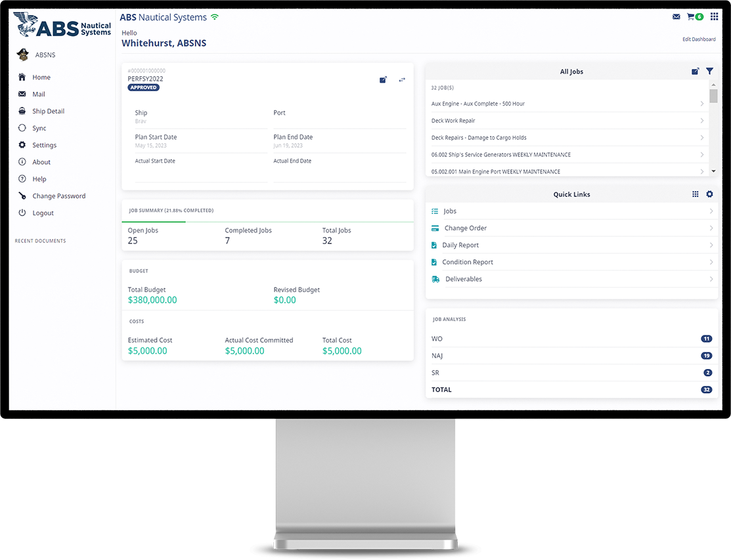
Task: Click the Deliverables truck icon
Action: [435, 279]
